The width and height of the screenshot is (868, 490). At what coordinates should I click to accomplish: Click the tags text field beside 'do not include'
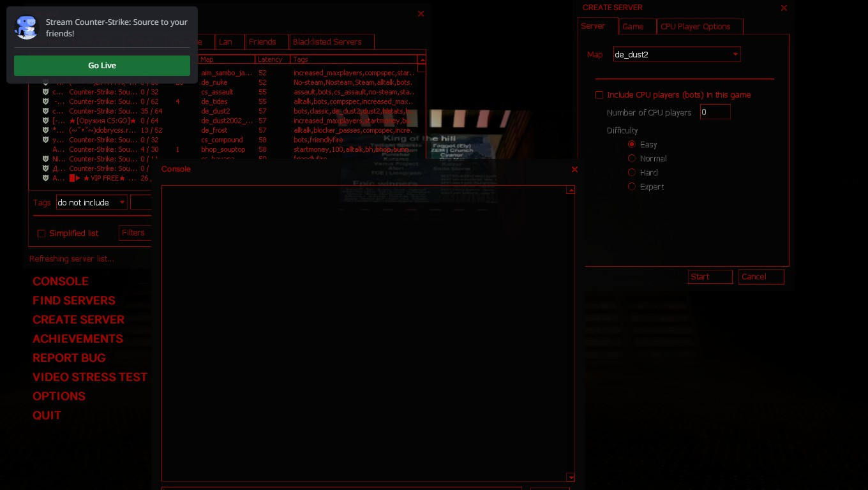(x=140, y=202)
